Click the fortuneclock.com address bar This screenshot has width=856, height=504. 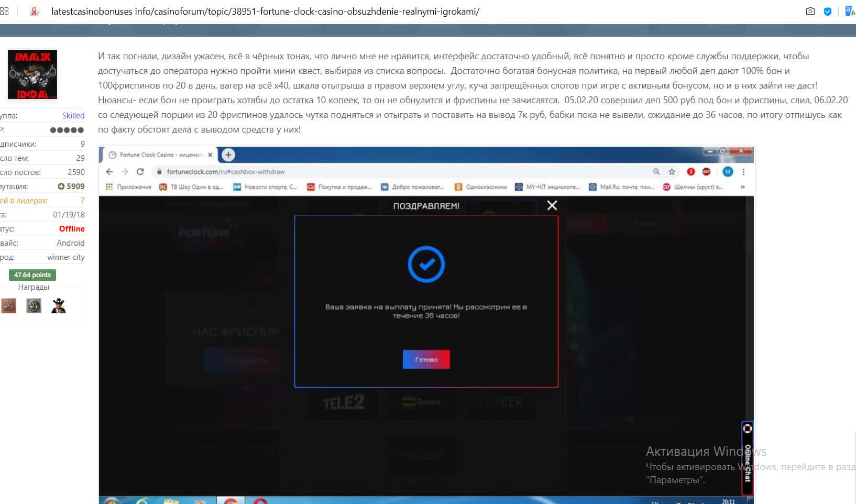pyautogui.click(x=401, y=171)
